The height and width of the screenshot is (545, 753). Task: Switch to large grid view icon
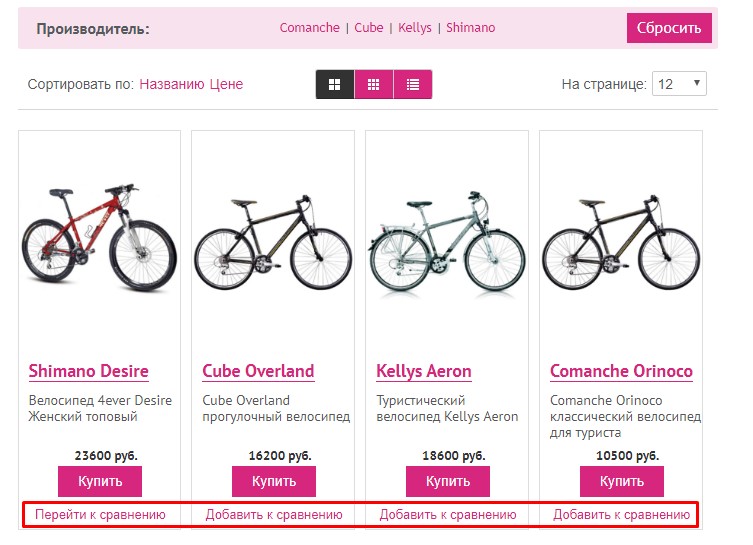tap(335, 85)
